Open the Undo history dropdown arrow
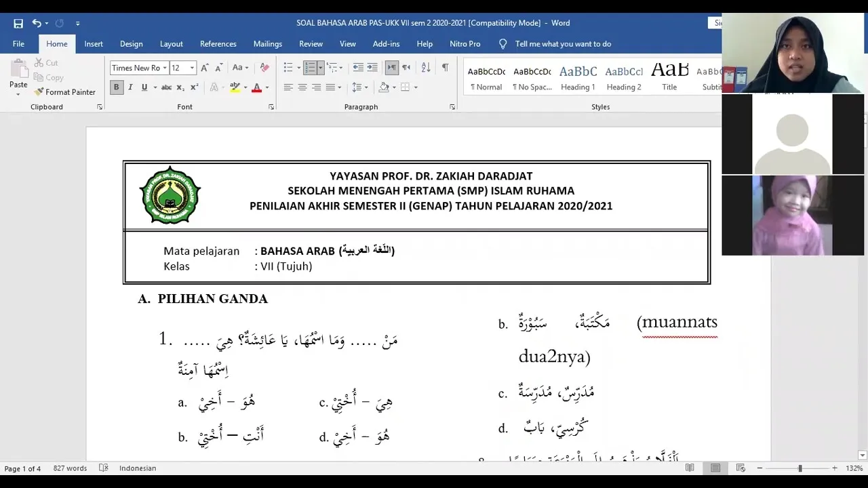The height and width of the screenshot is (488, 868). click(46, 23)
